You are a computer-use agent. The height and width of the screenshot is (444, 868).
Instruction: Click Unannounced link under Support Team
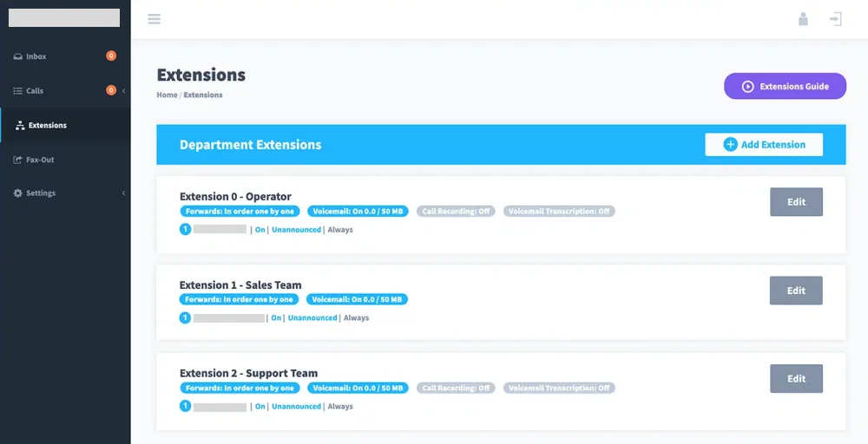tap(296, 407)
